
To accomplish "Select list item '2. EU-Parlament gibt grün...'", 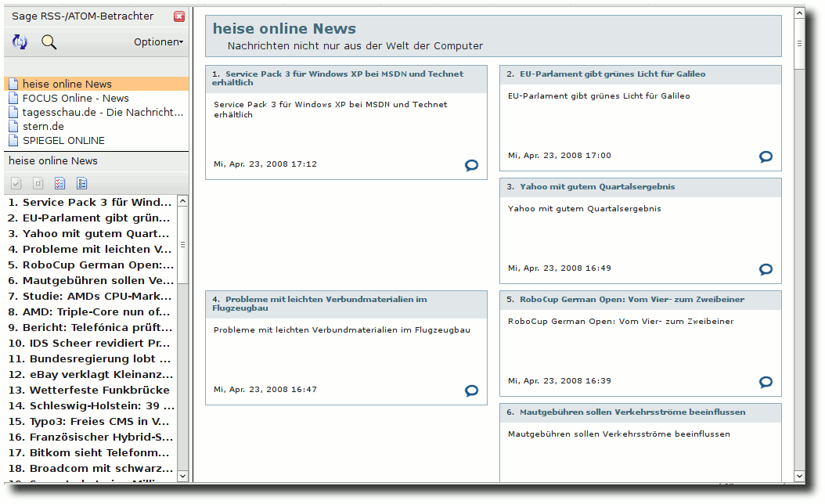I will click(91, 218).
